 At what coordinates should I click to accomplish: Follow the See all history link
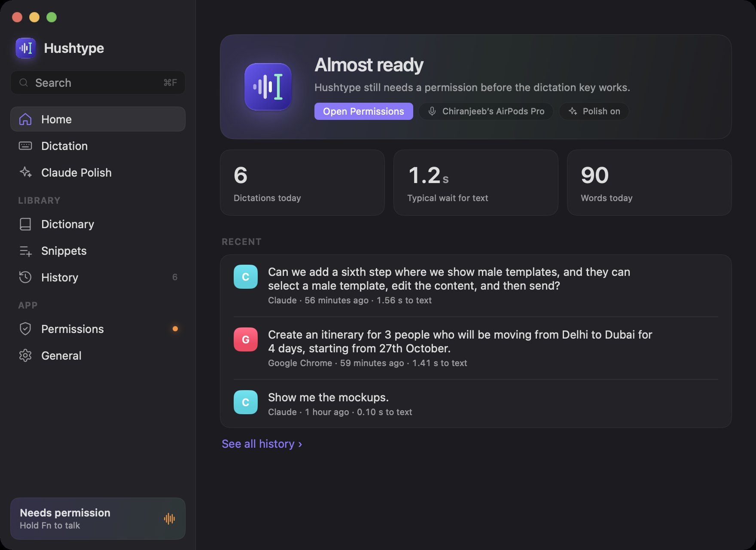[x=262, y=444]
